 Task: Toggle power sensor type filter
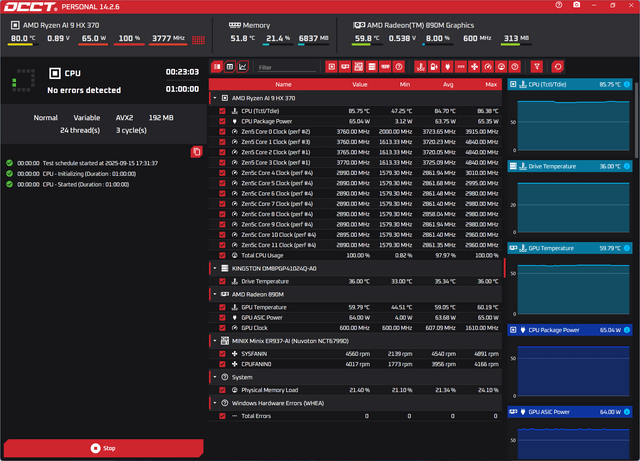point(447,67)
